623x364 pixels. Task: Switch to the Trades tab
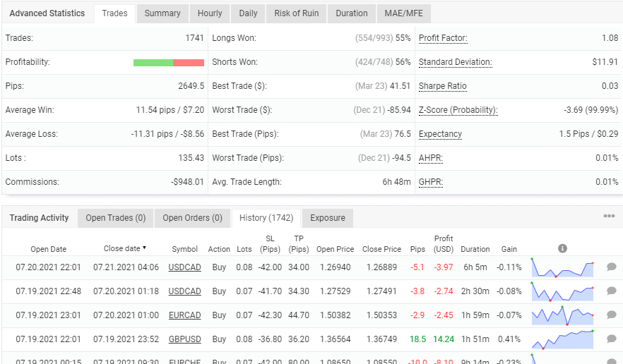click(115, 13)
